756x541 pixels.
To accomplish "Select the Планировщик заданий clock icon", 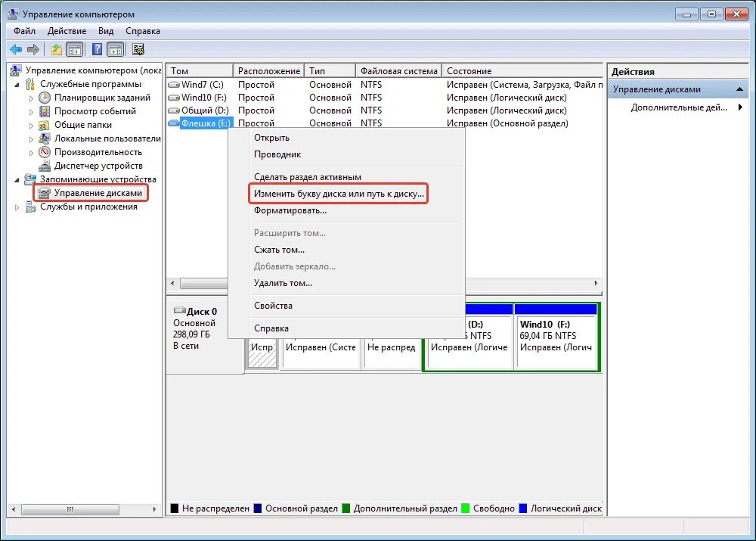I will pyautogui.click(x=45, y=98).
